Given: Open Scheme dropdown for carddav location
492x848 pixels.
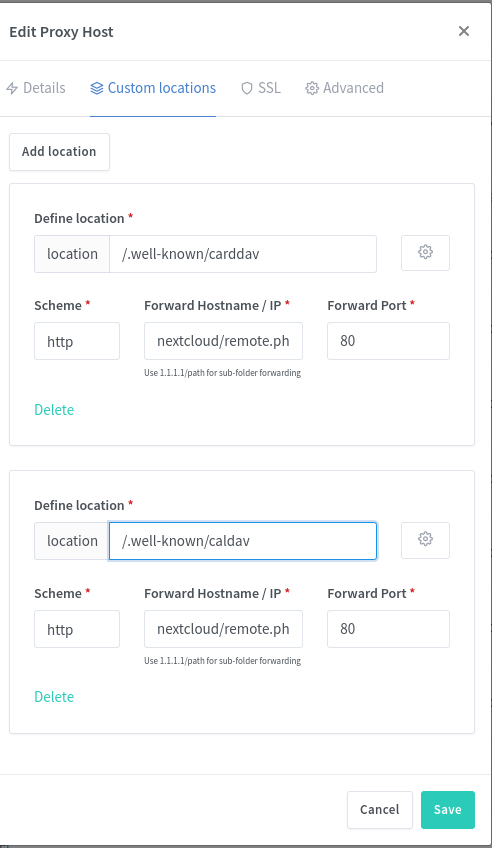Looking at the screenshot, I should [x=77, y=341].
